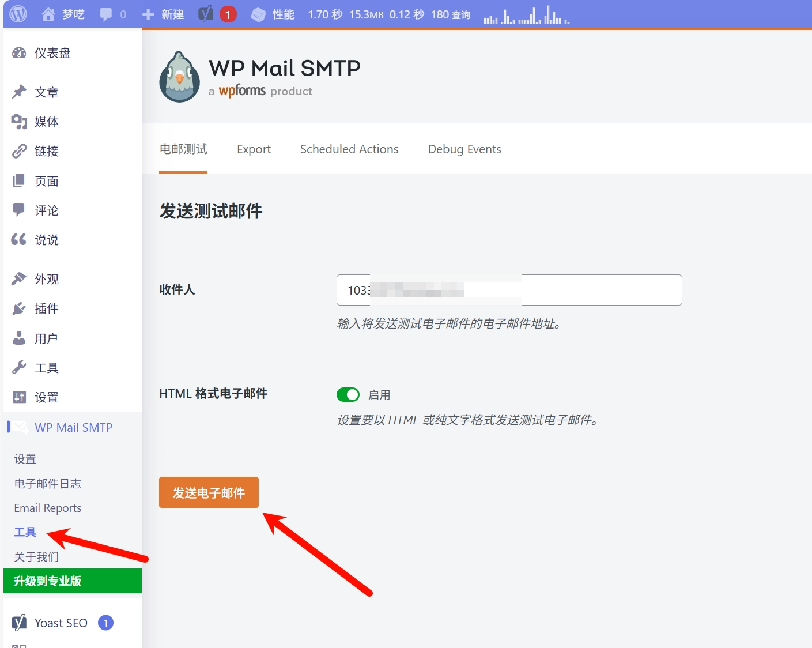The width and height of the screenshot is (812, 648).
Task: Open 关于我们 submenu link
Action: [x=36, y=557]
